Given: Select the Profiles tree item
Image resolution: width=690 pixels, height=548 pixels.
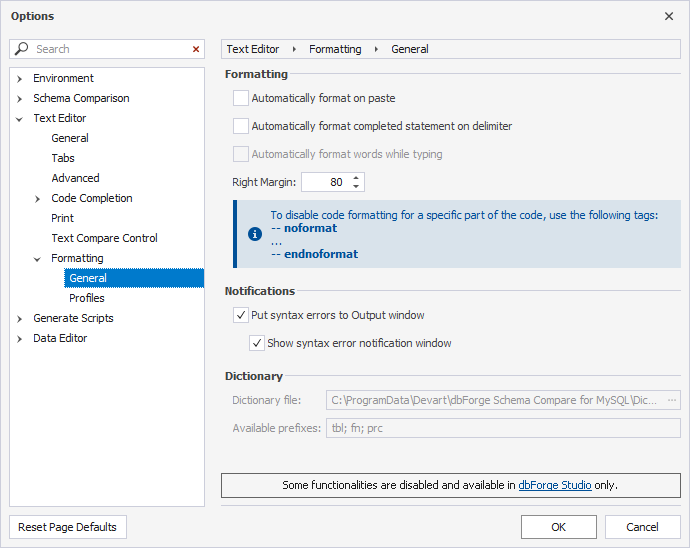Looking at the screenshot, I should coord(87,298).
